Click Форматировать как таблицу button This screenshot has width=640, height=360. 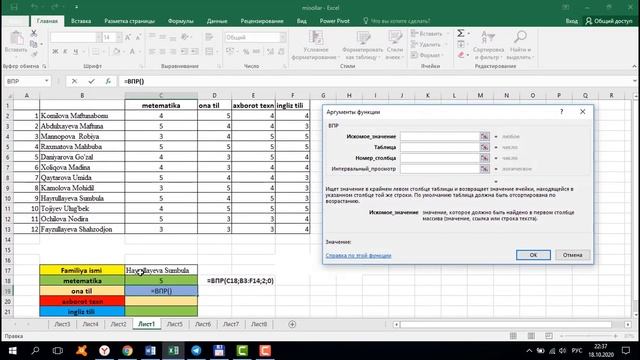point(362,45)
